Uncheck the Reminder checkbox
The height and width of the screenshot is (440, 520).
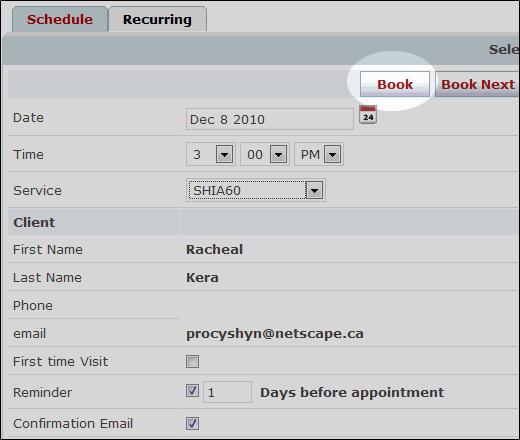(192, 391)
